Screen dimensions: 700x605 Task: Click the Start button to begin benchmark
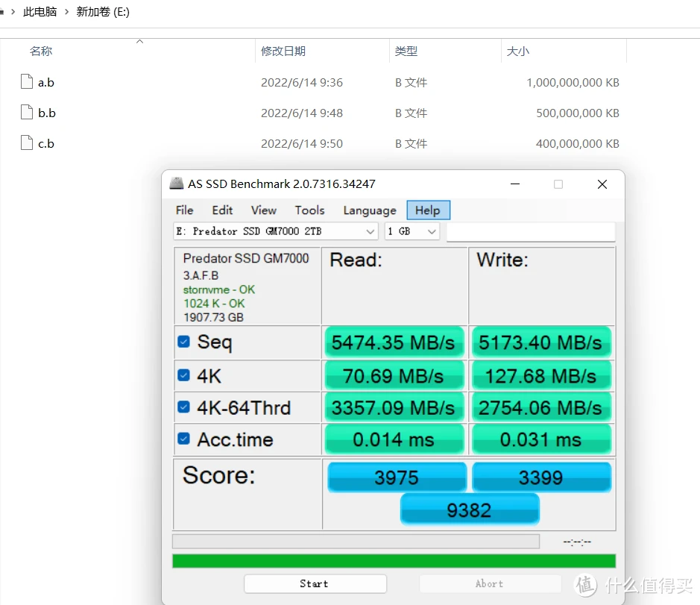point(315,583)
